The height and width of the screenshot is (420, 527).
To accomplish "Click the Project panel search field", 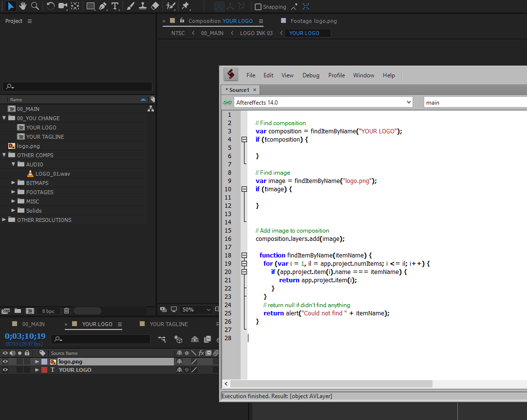I will (78, 87).
